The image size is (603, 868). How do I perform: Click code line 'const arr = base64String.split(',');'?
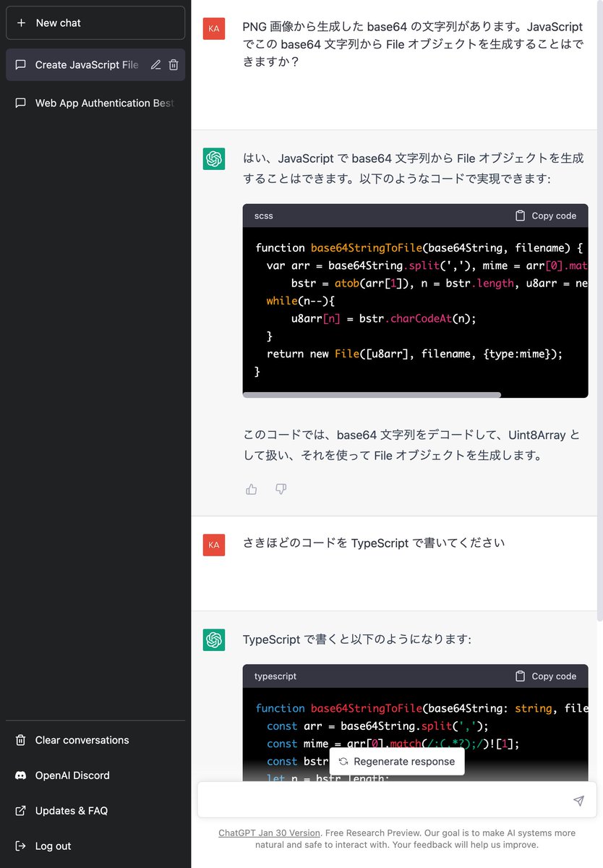(x=378, y=726)
